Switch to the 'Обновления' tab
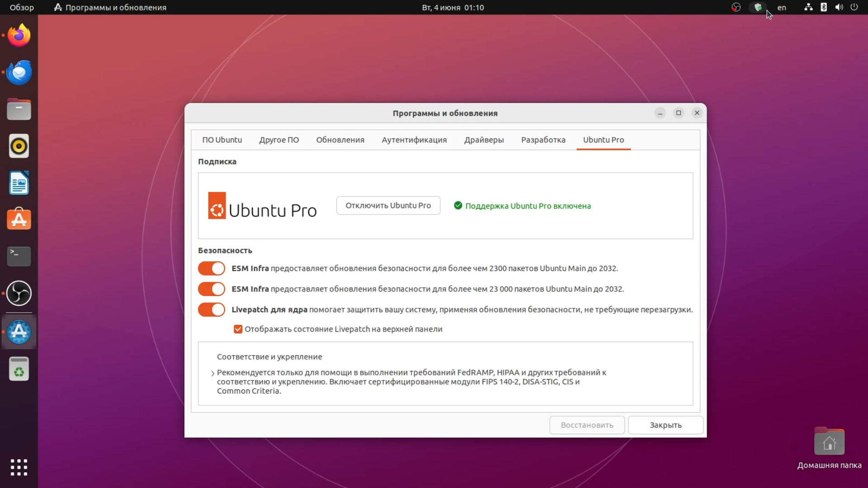The width and height of the screenshot is (868, 488). click(340, 140)
